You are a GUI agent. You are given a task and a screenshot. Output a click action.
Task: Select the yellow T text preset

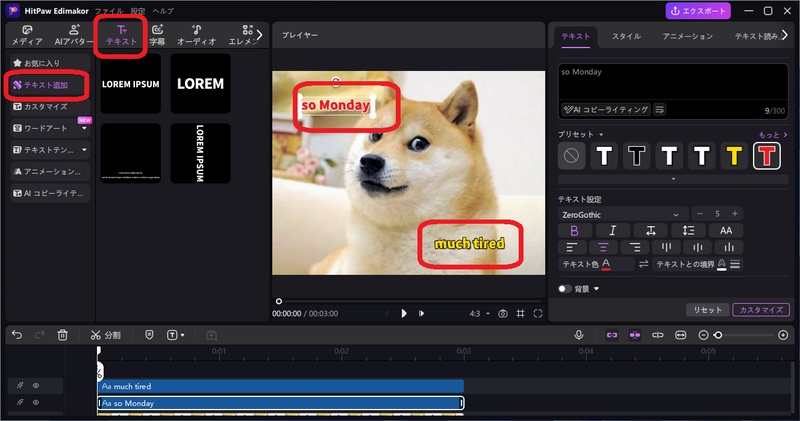click(x=734, y=155)
